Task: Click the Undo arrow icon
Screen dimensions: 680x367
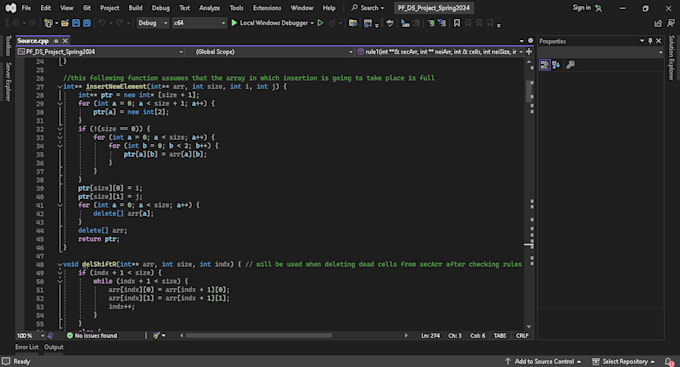Action: pos(102,23)
